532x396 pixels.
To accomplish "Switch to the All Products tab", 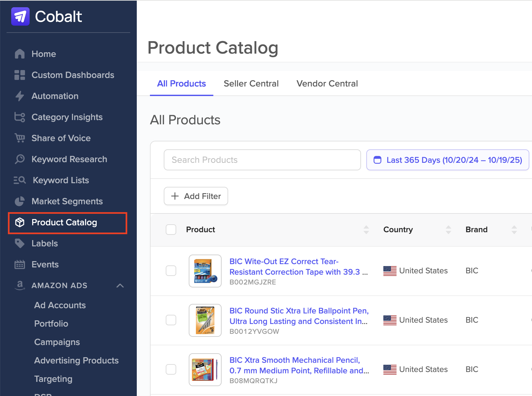I will pyautogui.click(x=181, y=84).
